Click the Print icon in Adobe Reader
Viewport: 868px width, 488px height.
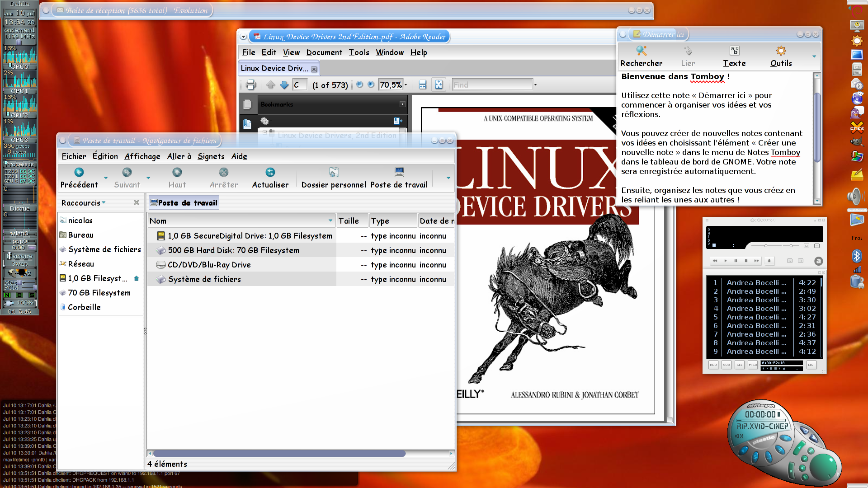(250, 84)
